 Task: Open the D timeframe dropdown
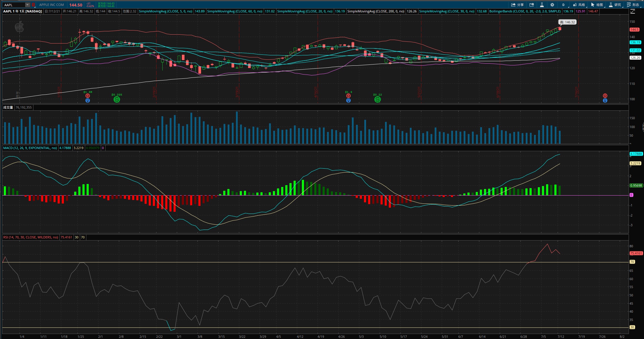[x=564, y=5]
